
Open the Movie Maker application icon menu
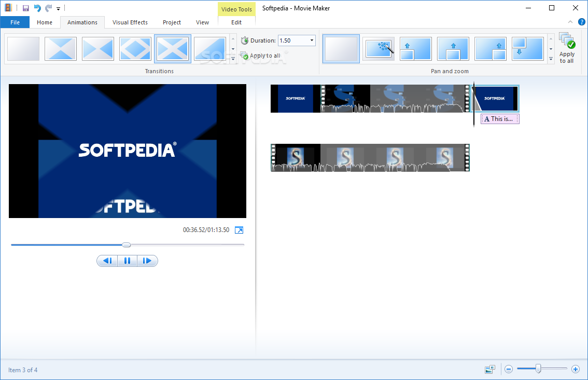click(8, 7)
